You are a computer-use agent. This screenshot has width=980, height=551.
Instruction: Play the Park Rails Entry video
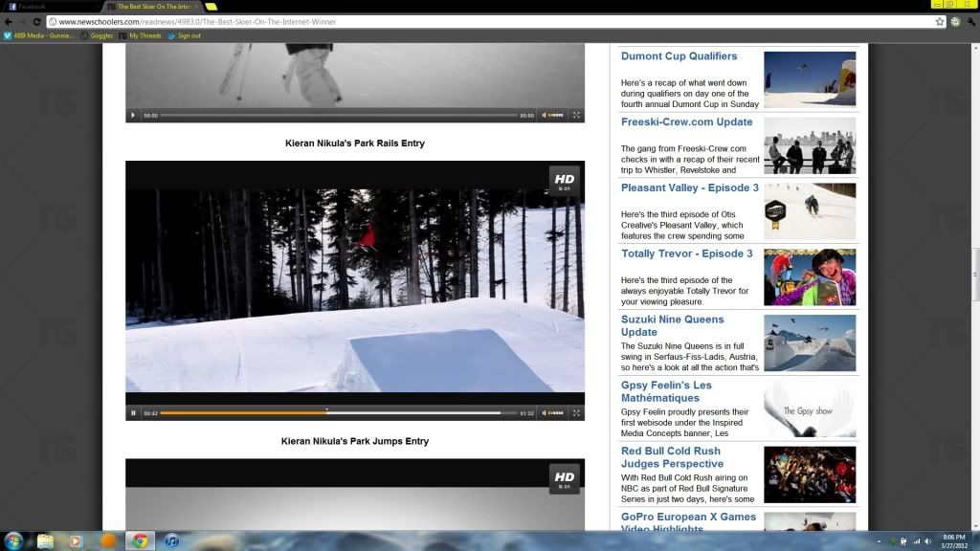pyautogui.click(x=133, y=116)
